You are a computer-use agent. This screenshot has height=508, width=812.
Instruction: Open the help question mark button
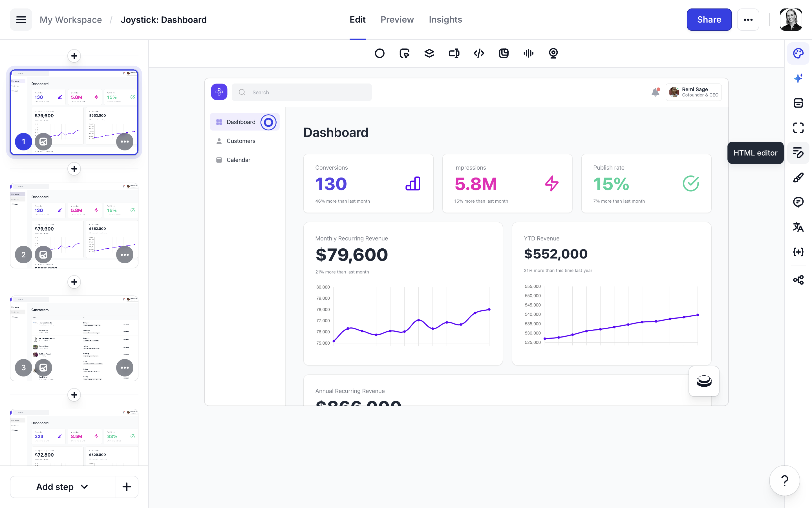784,480
